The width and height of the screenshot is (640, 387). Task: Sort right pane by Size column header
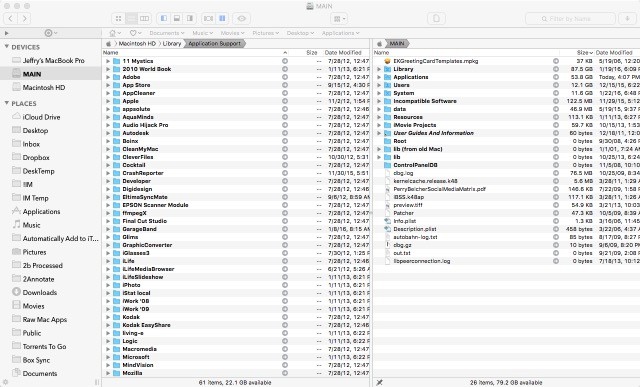click(x=585, y=53)
